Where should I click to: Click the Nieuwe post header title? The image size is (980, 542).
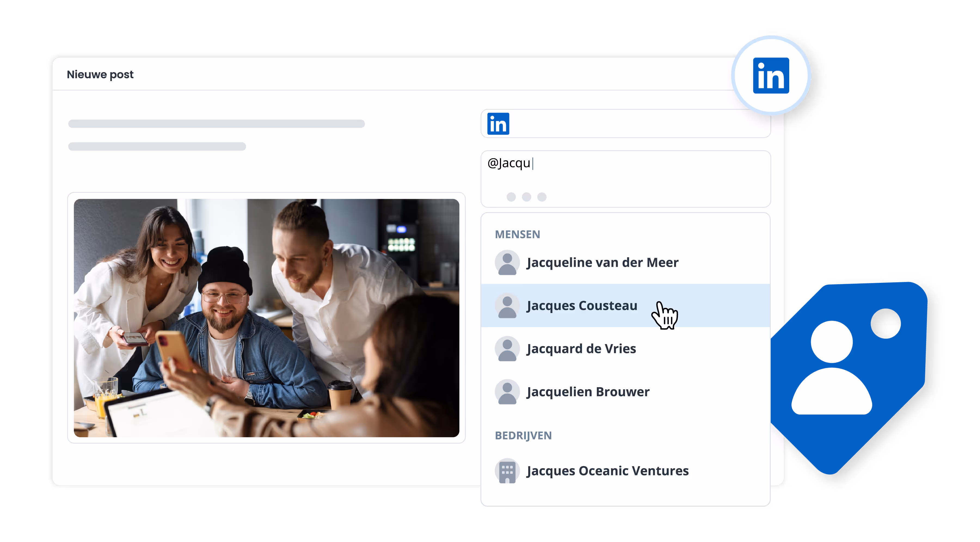click(x=100, y=75)
